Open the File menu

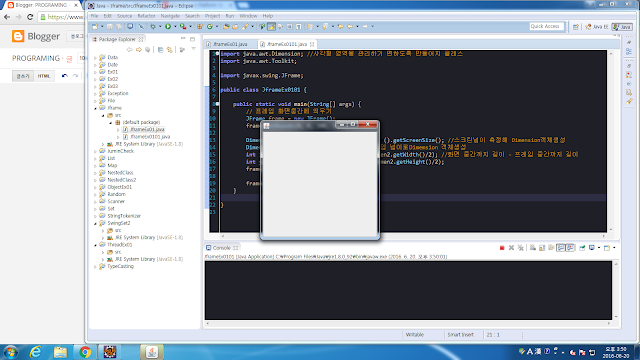click(94, 16)
